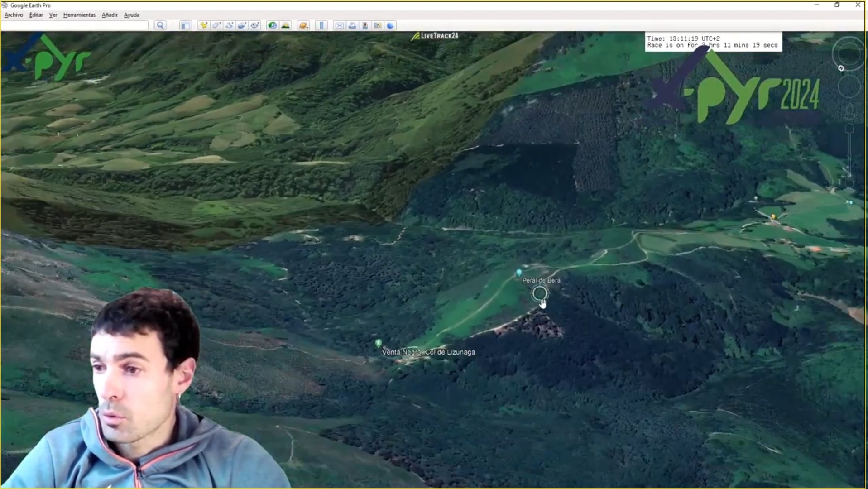868x489 pixels.
Task: Click the Record a Tour icon
Action: pyautogui.click(x=255, y=25)
